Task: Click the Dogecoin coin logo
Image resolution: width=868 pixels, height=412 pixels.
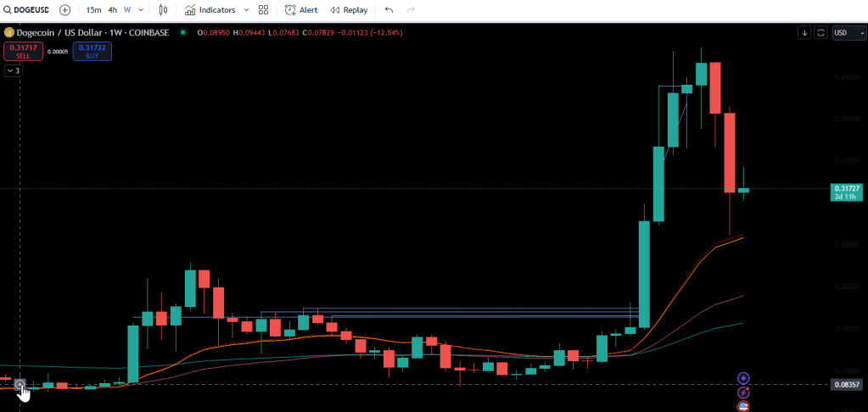Action: [8, 32]
